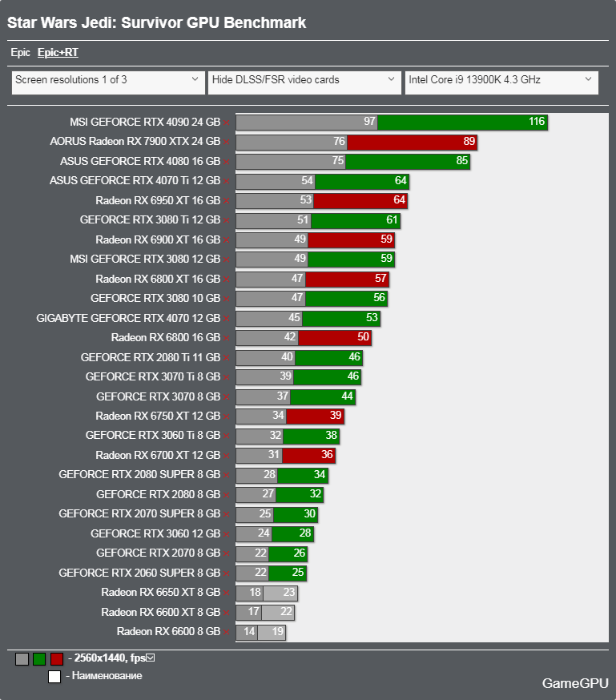
Task: Click the 25 value on RTX 2060 SUPER bar
Action: (x=298, y=573)
